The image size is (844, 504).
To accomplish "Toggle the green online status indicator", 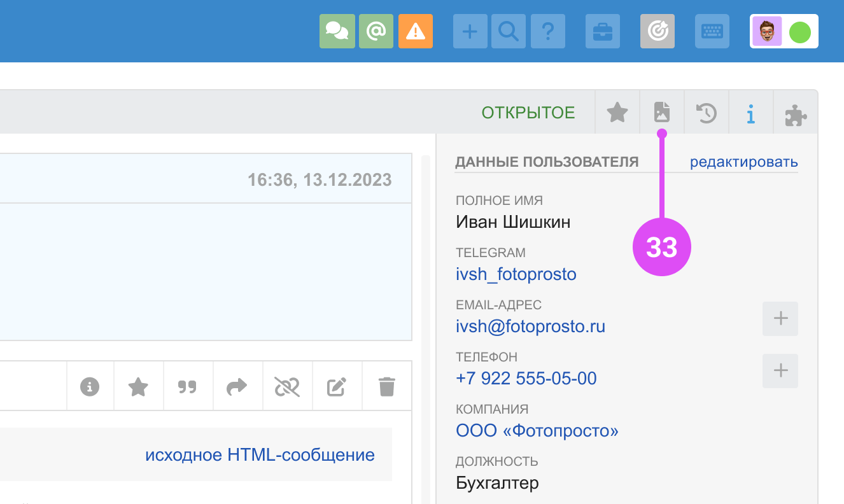I will (x=799, y=32).
